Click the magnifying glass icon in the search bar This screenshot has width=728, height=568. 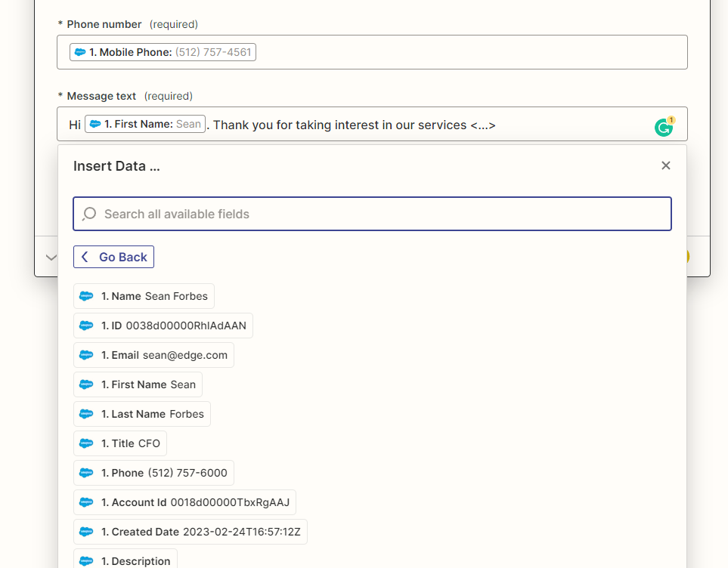88,214
